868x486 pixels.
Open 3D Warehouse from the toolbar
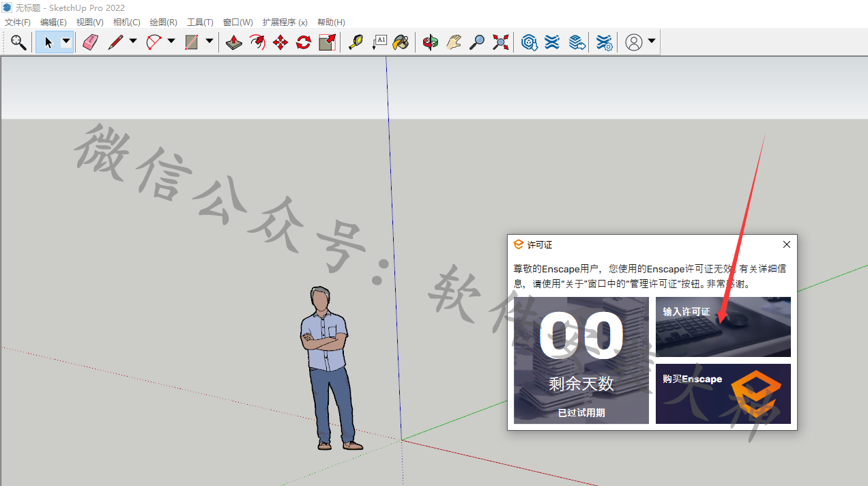coord(529,42)
